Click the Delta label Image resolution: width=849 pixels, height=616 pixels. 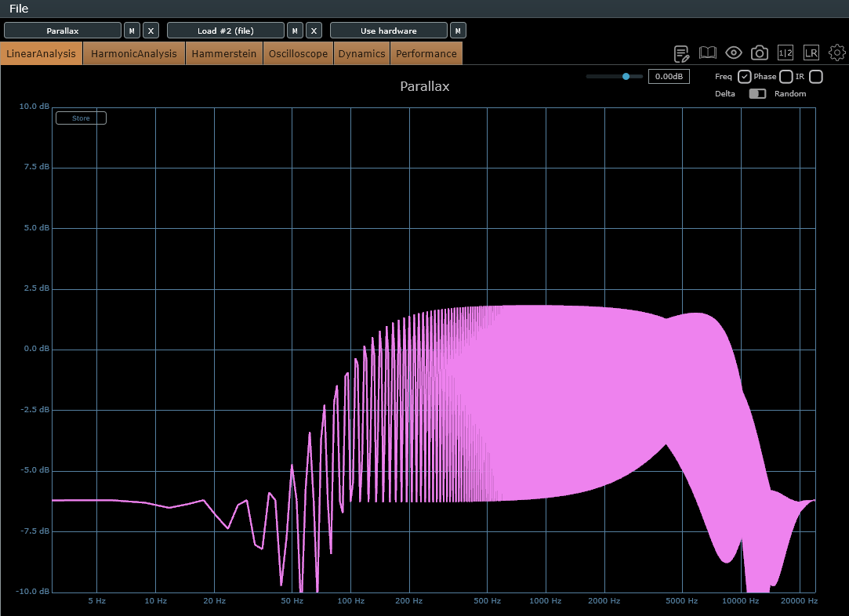pyautogui.click(x=725, y=93)
